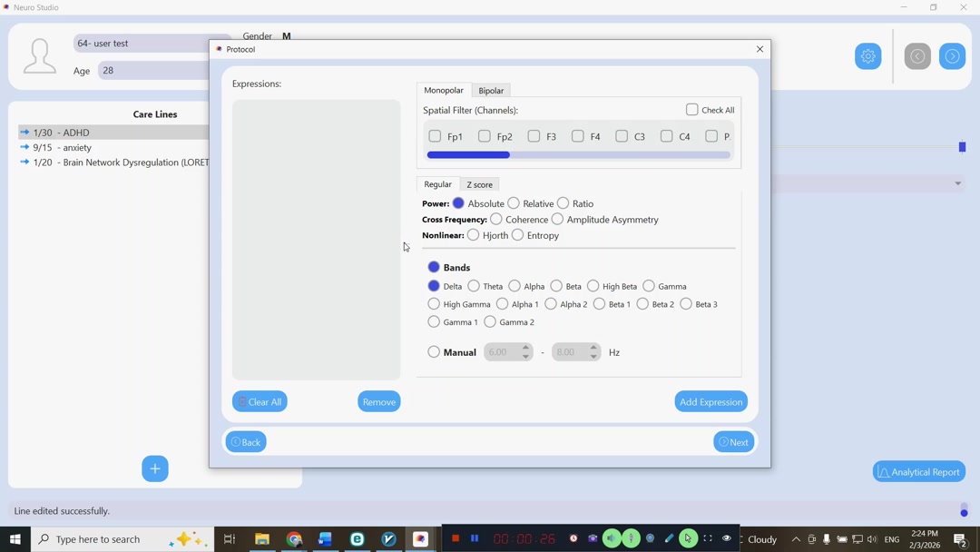Viewport: 980px width, 552px height.
Task: Stop the screen recording
Action: pyautogui.click(x=455, y=538)
